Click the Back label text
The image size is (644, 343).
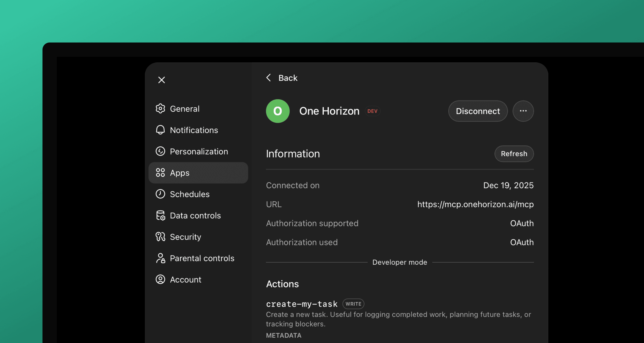click(288, 78)
